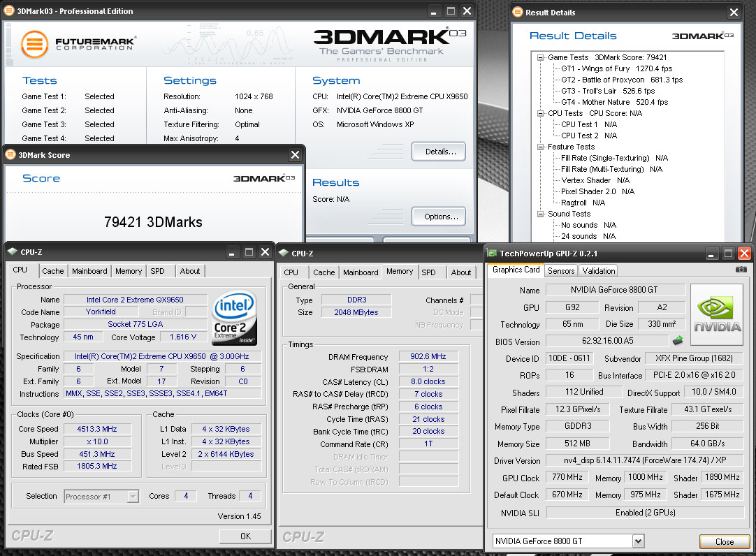Screen dimensions: 756x556
Task: Switch to Cache tab in left CPU-Z
Action: [52, 271]
